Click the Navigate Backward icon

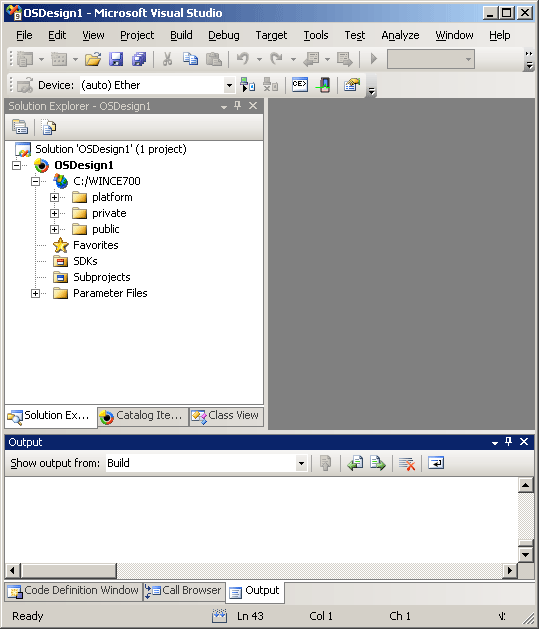(311, 59)
